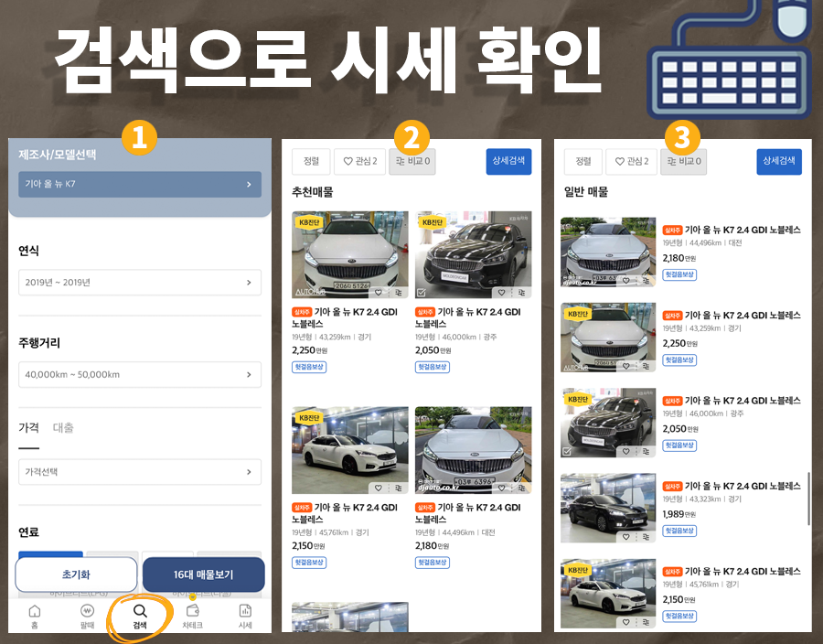Go to the 홈 home tab
Viewport: 823px width, 644px height.
[34, 617]
